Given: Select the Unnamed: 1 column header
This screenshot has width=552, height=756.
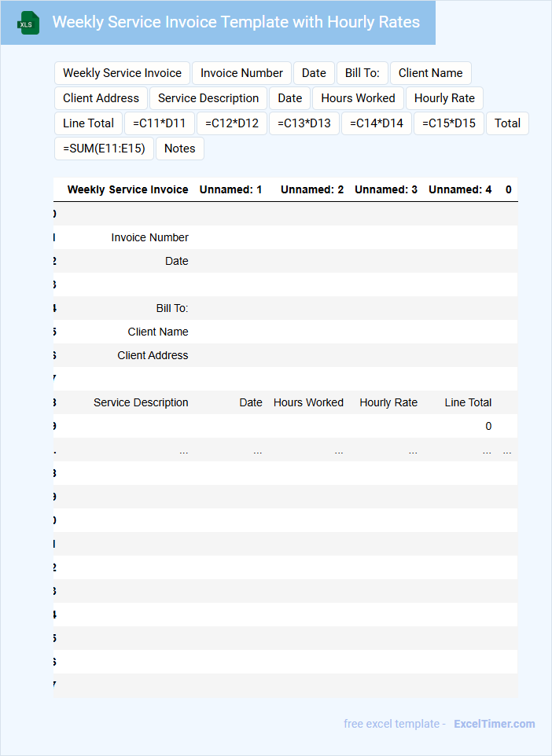Looking at the screenshot, I should 230,190.
